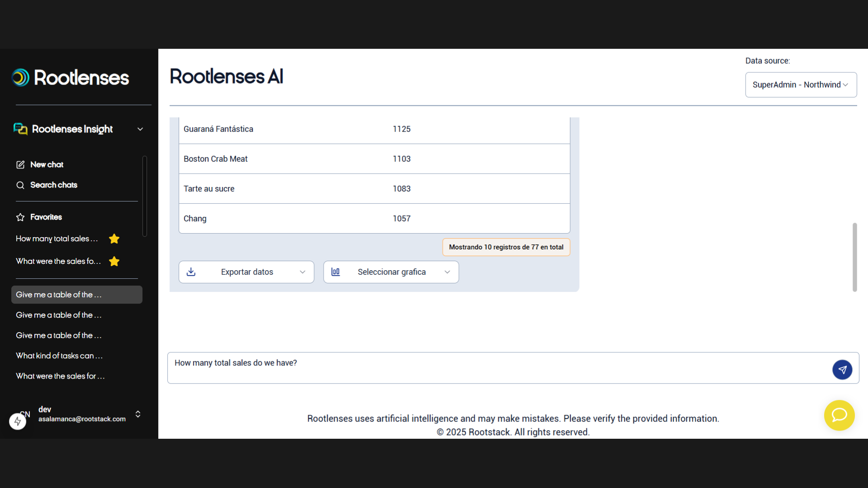The image size is (868, 488).
Task: Select the New chat pencil icon
Action: [20, 164]
